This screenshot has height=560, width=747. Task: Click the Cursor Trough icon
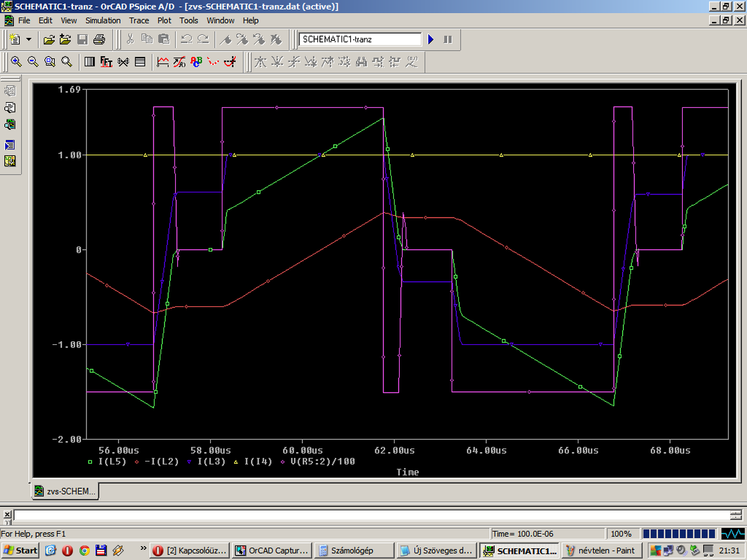tap(277, 62)
